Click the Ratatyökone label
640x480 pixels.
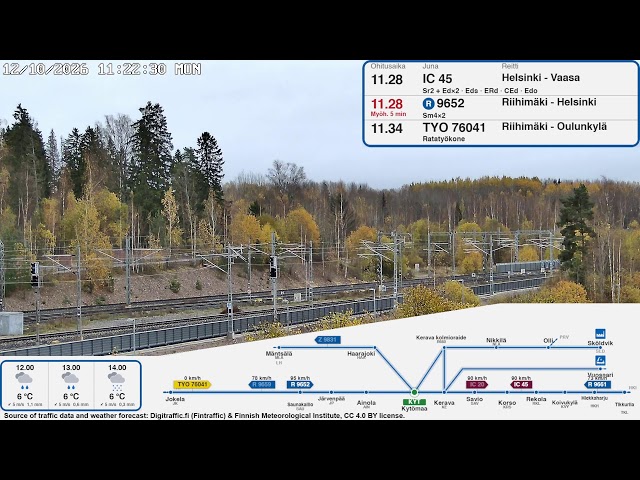(444, 139)
